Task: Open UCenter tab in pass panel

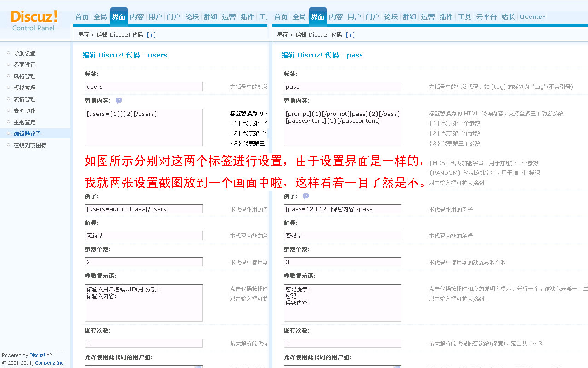Action: [x=532, y=17]
